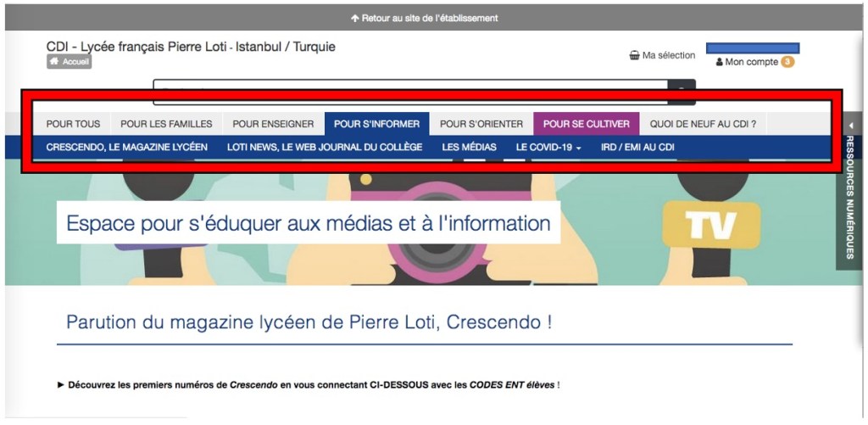The height and width of the screenshot is (425, 868).
Task: Open Quoi de neuf au CDI tab
Action: [703, 124]
